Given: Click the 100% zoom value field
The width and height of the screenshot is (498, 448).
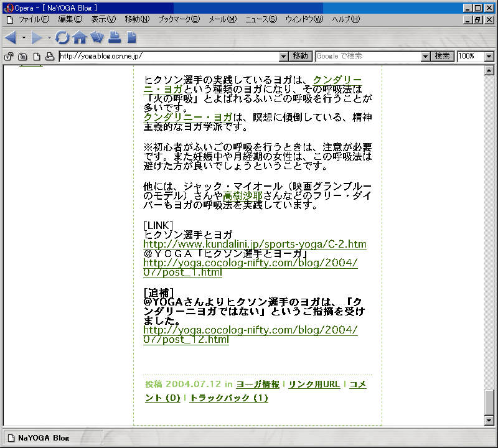Looking at the screenshot, I should (x=471, y=57).
